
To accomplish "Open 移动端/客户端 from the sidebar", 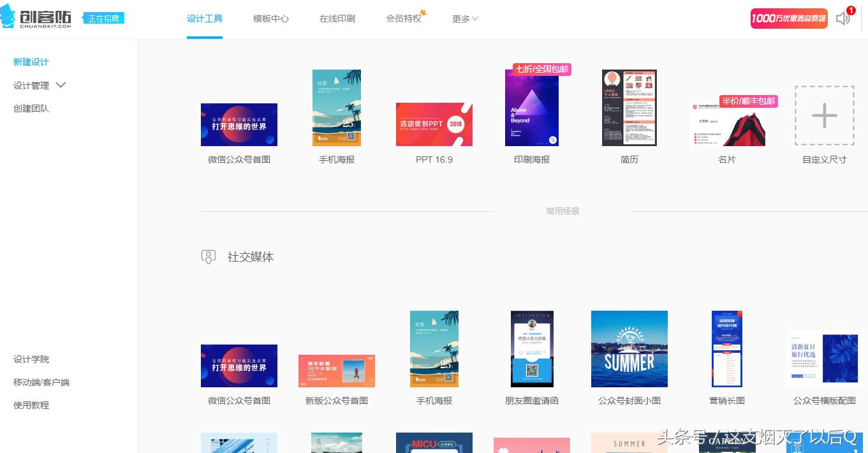I will tap(41, 382).
